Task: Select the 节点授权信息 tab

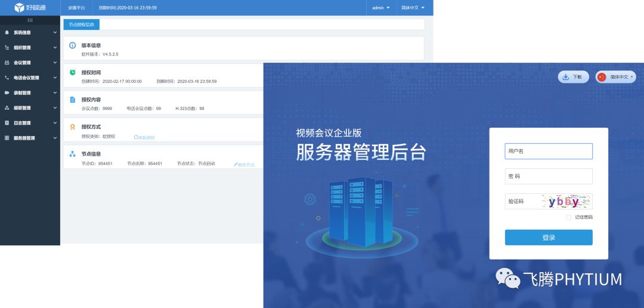Action: [x=81, y=24]
